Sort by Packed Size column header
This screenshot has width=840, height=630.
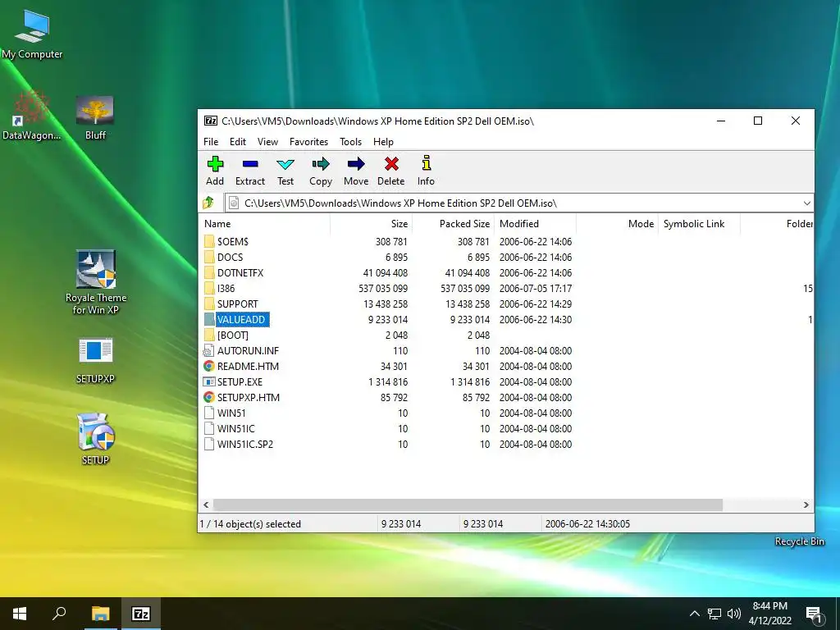[x=453, y=224]
